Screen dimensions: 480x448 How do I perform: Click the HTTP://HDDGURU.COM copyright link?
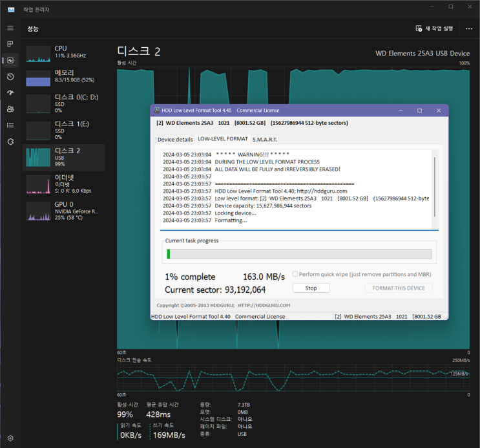pyautogui.click(x=264, y=305)
